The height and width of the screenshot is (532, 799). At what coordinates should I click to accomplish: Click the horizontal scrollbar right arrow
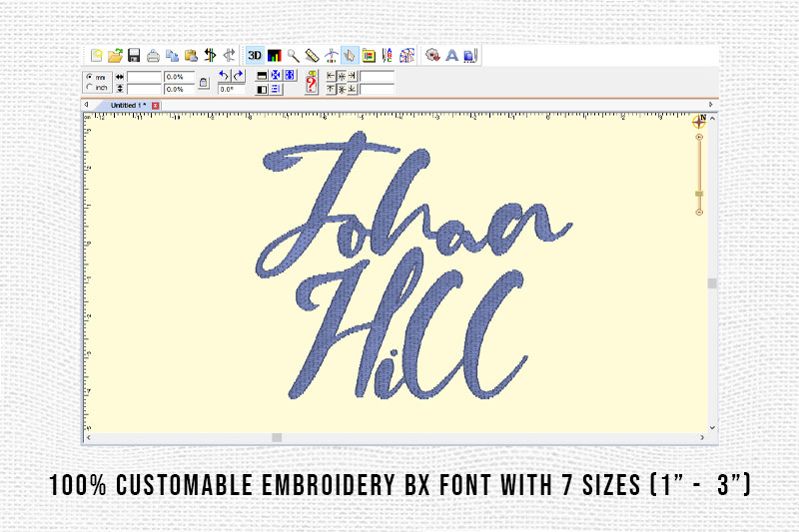(703, 437)
